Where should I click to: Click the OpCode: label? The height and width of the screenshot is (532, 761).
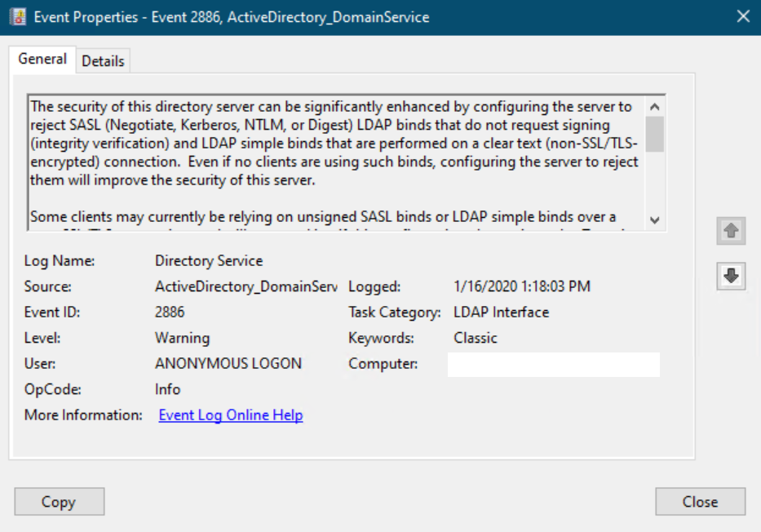pos(52,389)
